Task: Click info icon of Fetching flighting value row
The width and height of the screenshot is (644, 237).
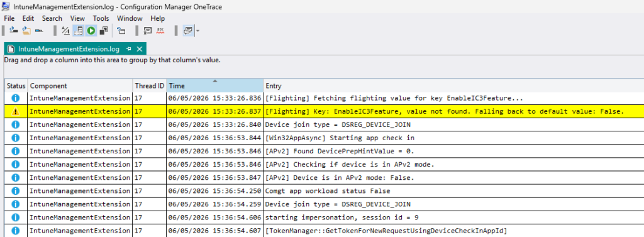Action: tap(16, 98)
